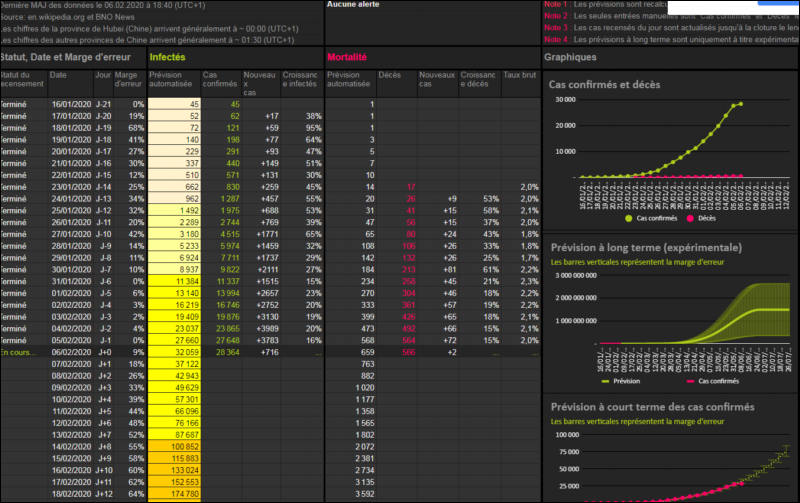Click the date cell 16/01/2020
The image size is (800, 503).
click(71, 104)
